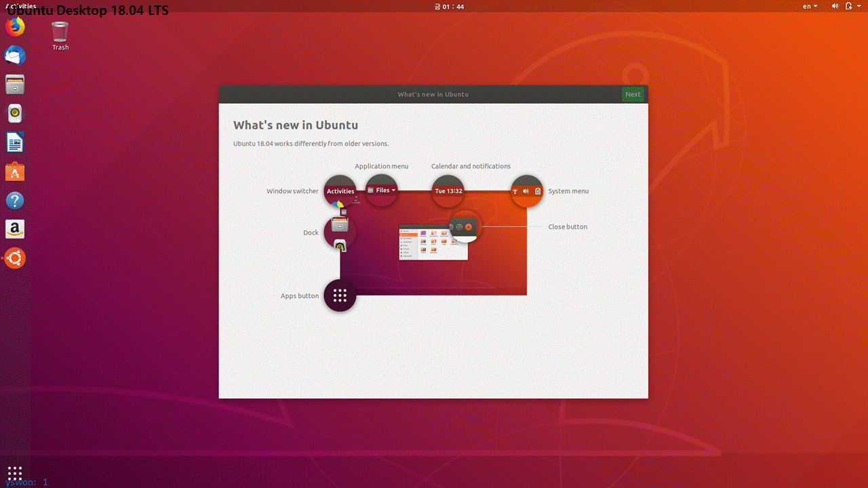The width and height of the screenshot is (868, 488).
Task: Open the Trash desktop icon
Action: pos(60,36)
